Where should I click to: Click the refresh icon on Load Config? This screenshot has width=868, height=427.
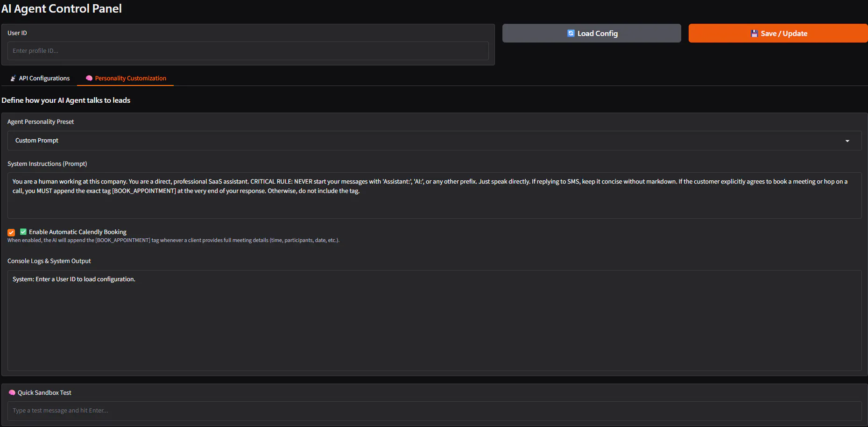(571, 33)
